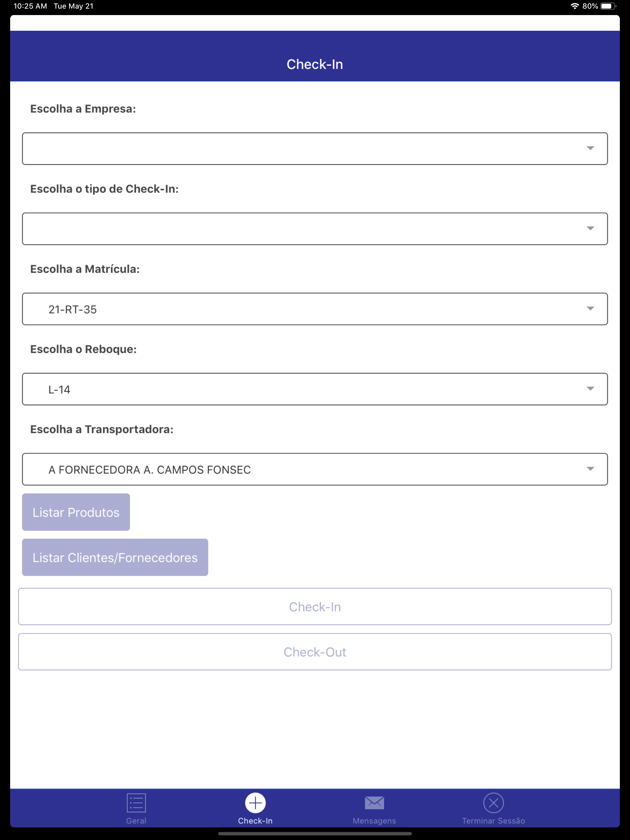Check the Wi-Fi status icon
Viewport: 630px width, 840px height.
575,6
